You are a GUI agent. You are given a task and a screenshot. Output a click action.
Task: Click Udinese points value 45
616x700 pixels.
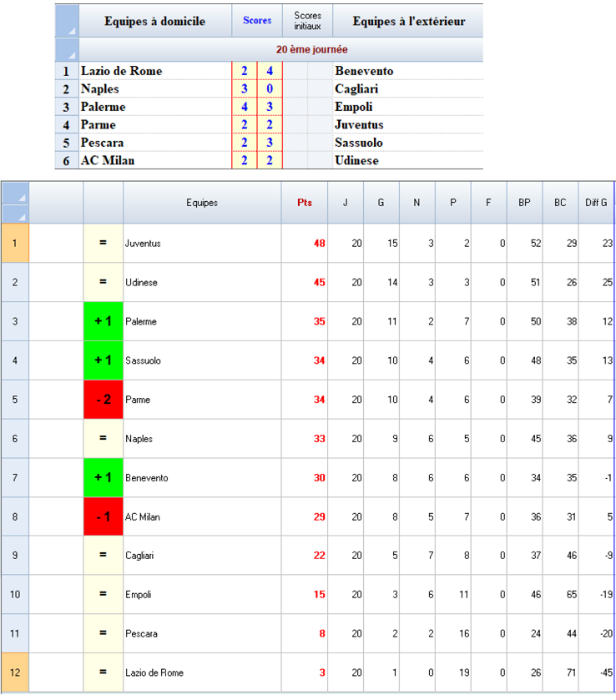point(305,282)
